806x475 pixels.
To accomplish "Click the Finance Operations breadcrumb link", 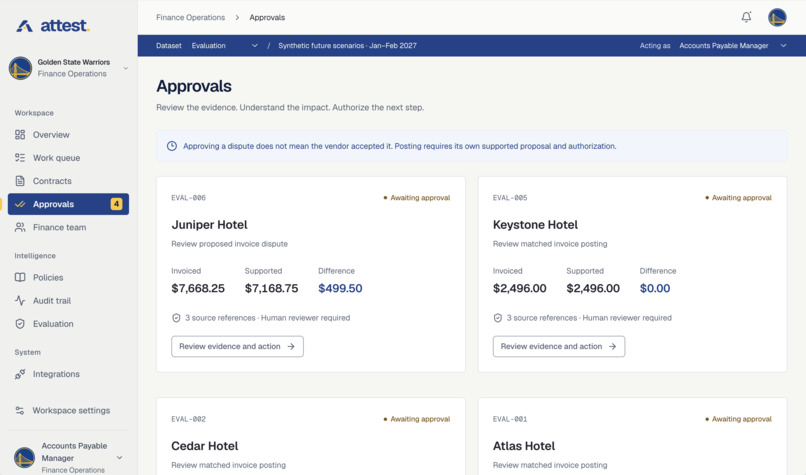I will [191, 17].
